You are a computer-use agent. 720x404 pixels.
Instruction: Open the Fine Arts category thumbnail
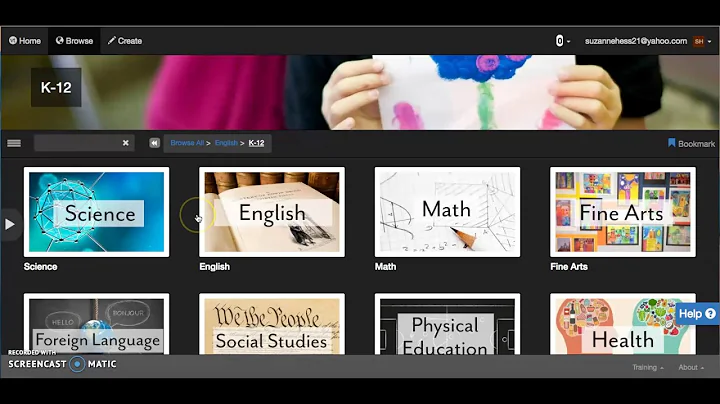[623, 212]
